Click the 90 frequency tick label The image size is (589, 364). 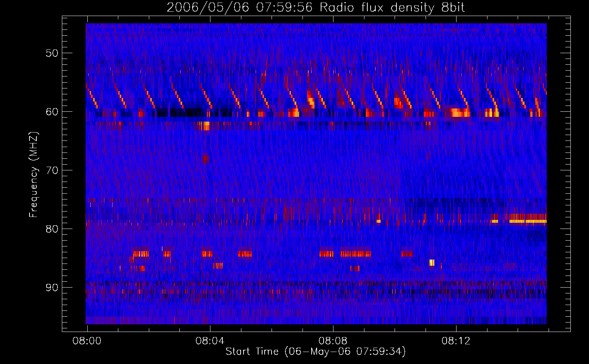coord(52,288)
